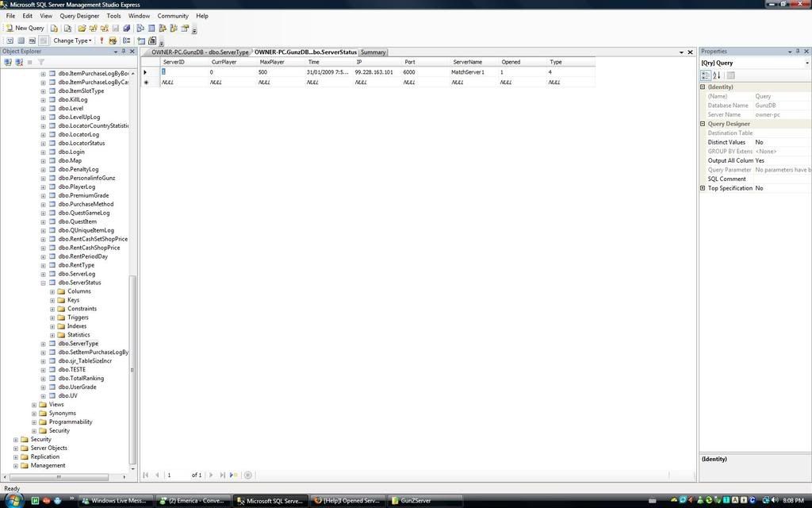The image size is (812, 508).
Task: Open the [Qry] Query object dropdown
Action: [x=806, y=63]
